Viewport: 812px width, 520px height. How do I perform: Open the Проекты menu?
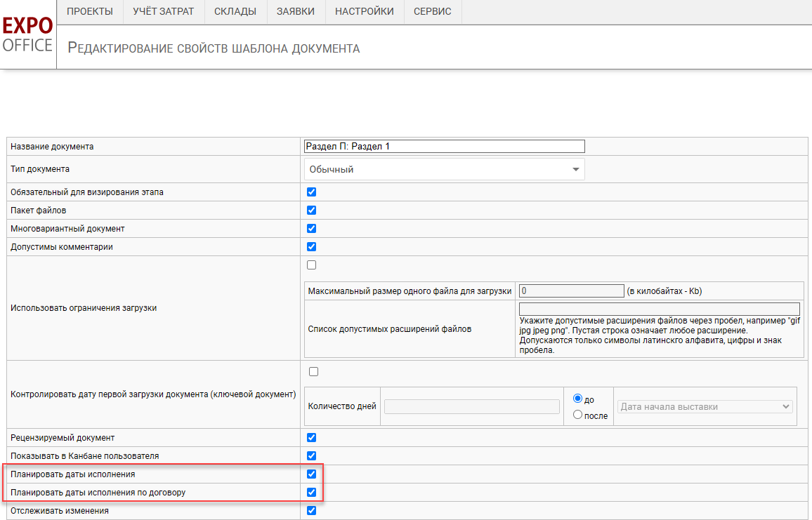[89, 11]
